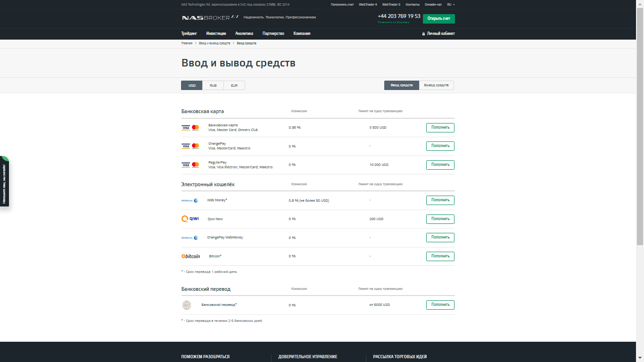Click the NAS Broker logo
This screenshot has width=644, height=362.
pyautogui.click(x=210, y=17)
